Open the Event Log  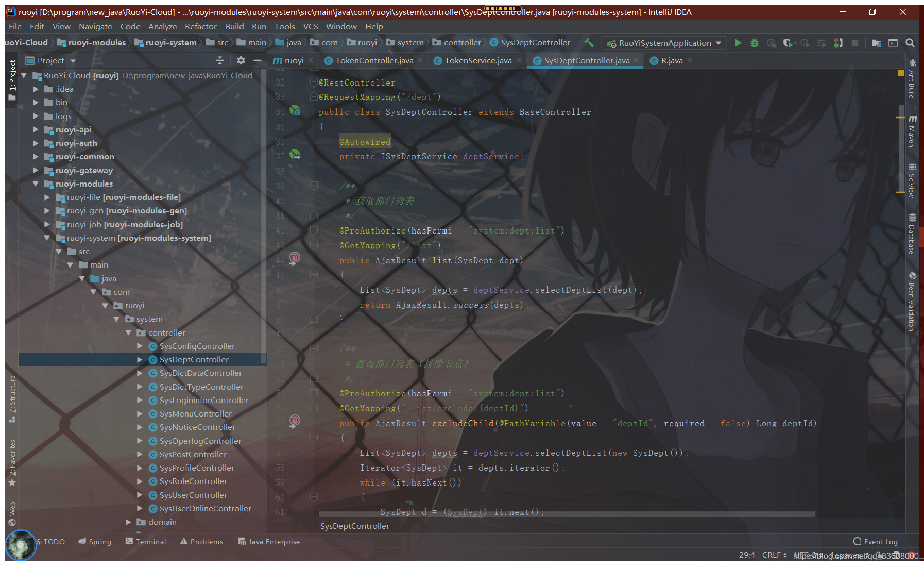pyautogui.click(x=876, y=541)
